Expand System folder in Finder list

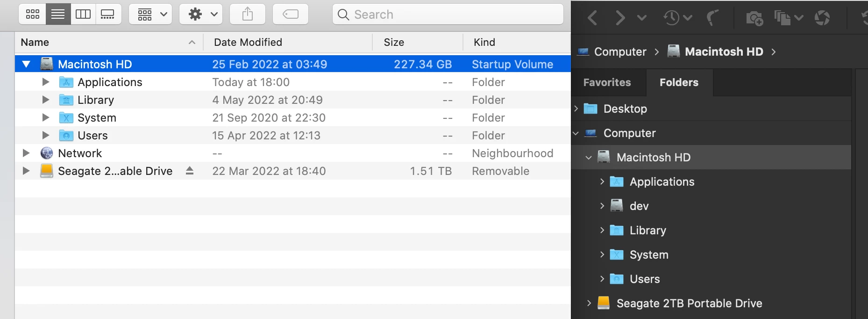46,117
